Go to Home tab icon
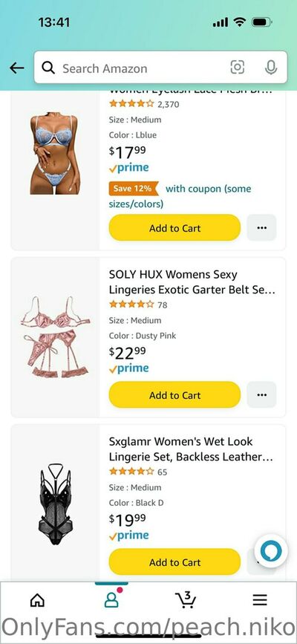The image size is (297, 644). coord(37,600)
